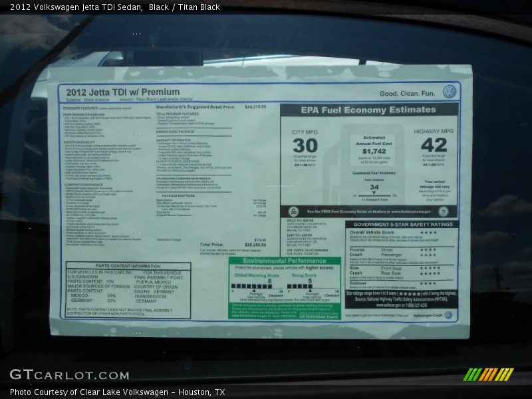Click the highway MPG value '42'
This screenshot has height=399, width=532.
pyautogui.click(x=434, y=145)
